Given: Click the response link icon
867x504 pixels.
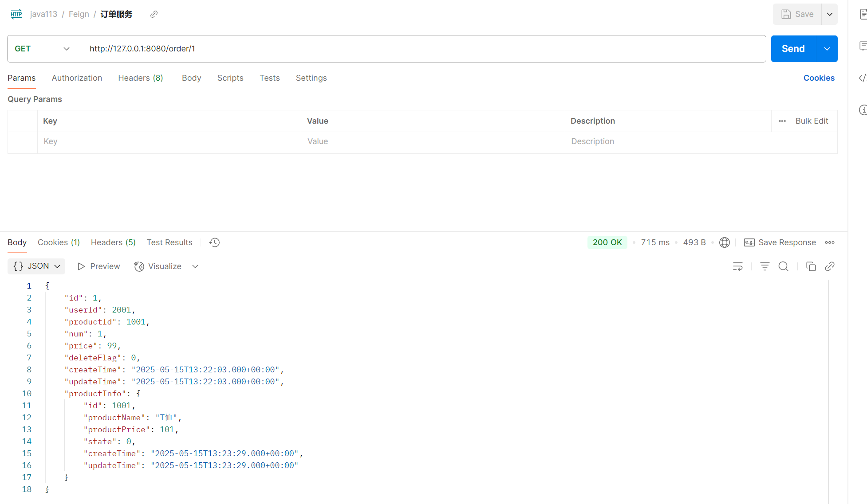Looking at the screenshot, I should tap(830, 266).
